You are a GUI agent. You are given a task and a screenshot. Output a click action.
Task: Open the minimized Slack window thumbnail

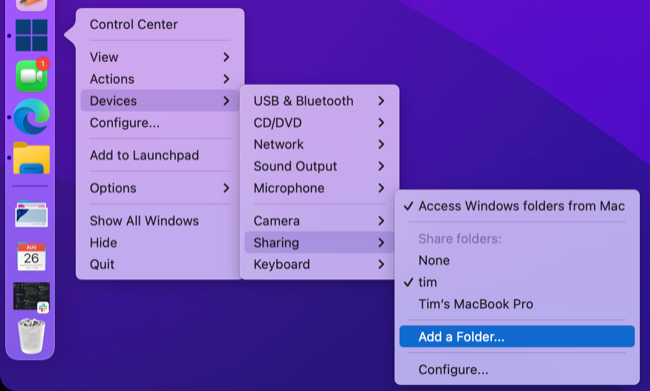[32, 297]
